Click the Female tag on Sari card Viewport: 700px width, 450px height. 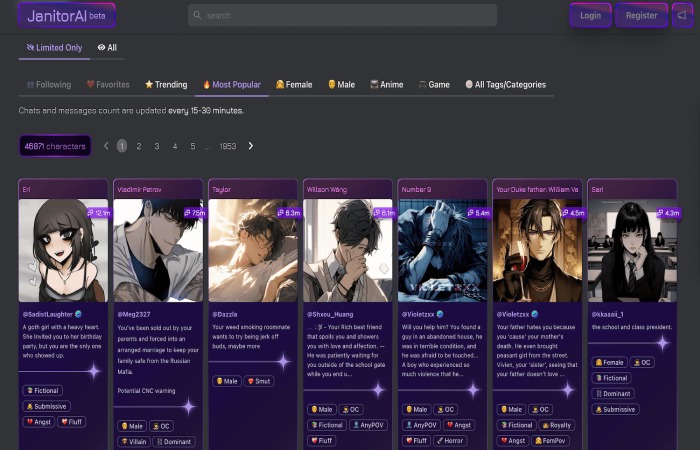pyautogui.click(x=609, y=362)
